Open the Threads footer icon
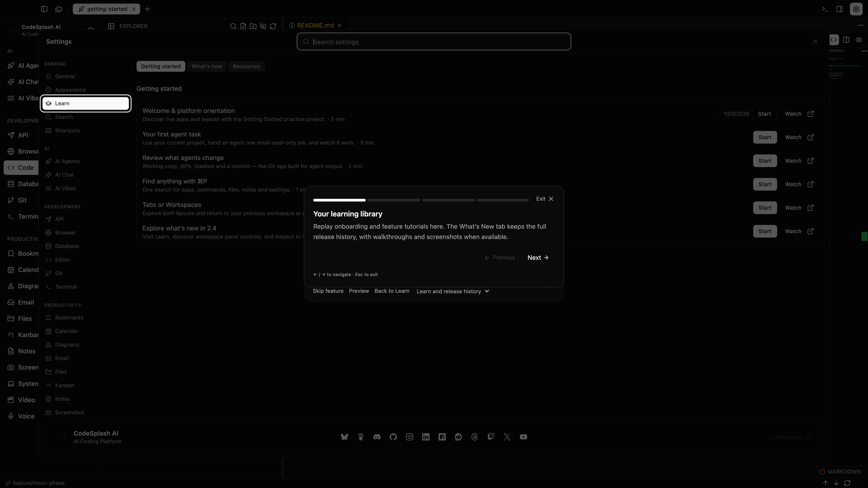 (474, 437)
